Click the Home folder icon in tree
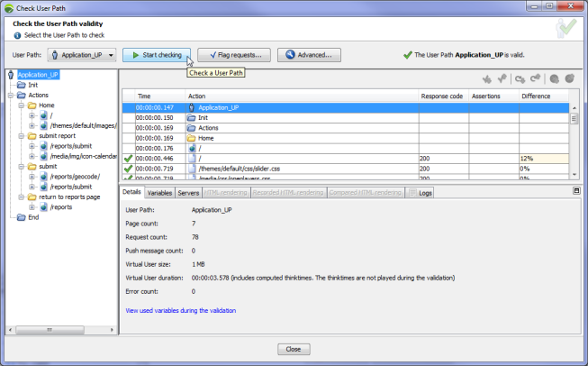 pyautogui.click(x=31, y=105)
